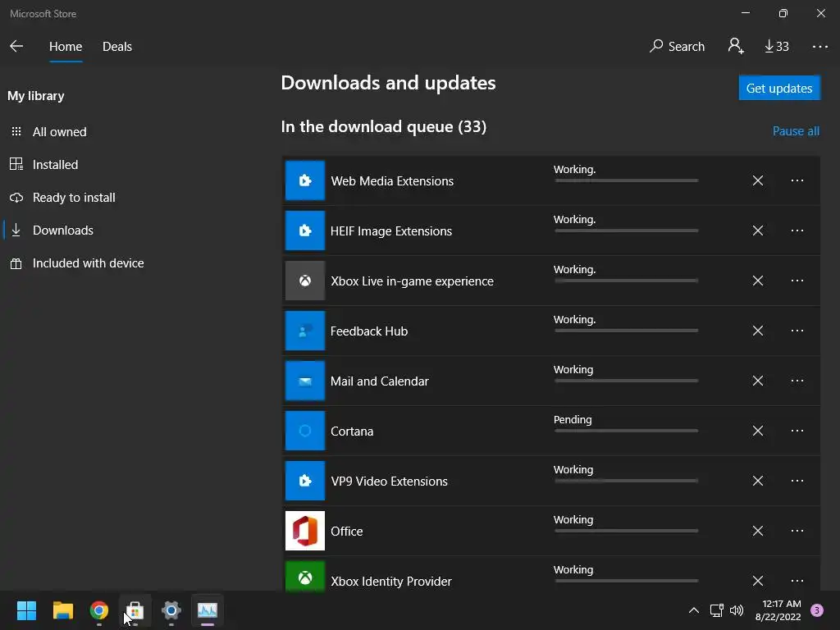Cancel the Web Media Extensions download
Viewport: 840px width, 630px height.
[757, 180]
